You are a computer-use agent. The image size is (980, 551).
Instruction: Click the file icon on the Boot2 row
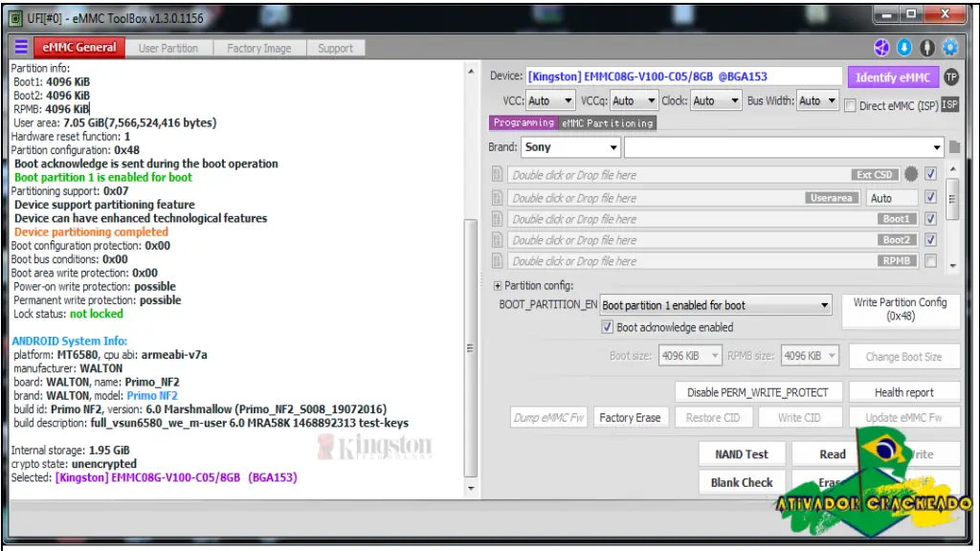click(497, 240)
